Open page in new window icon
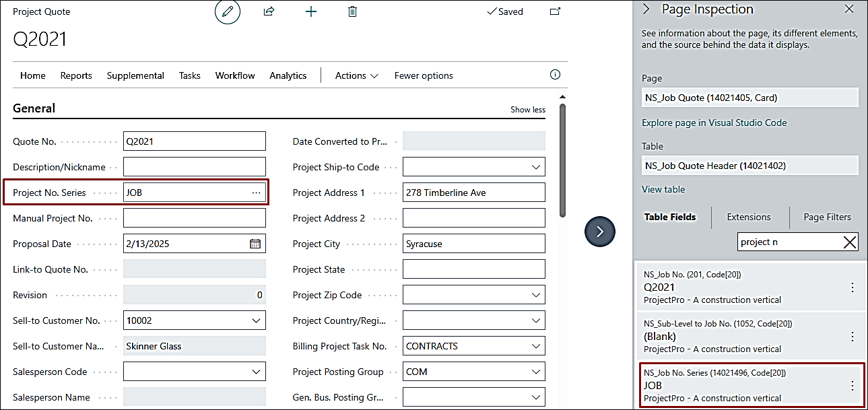The image size is (868, 410). point(555,11)
